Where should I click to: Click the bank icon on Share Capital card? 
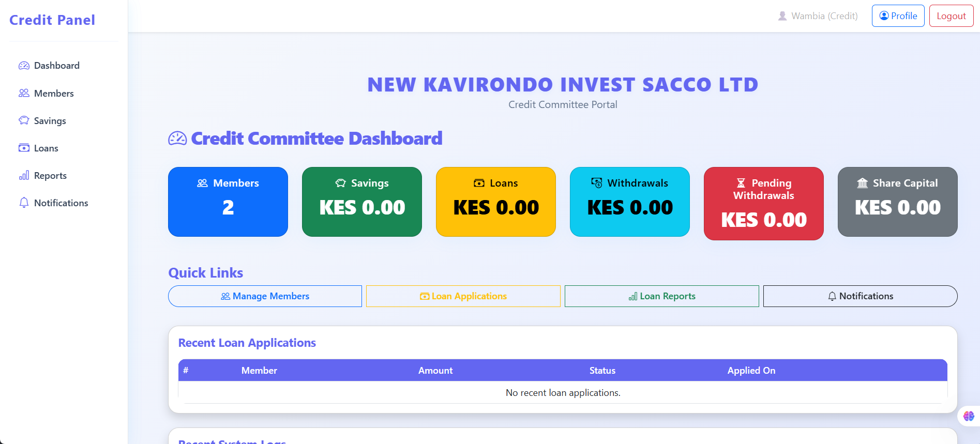click(863, 183)
